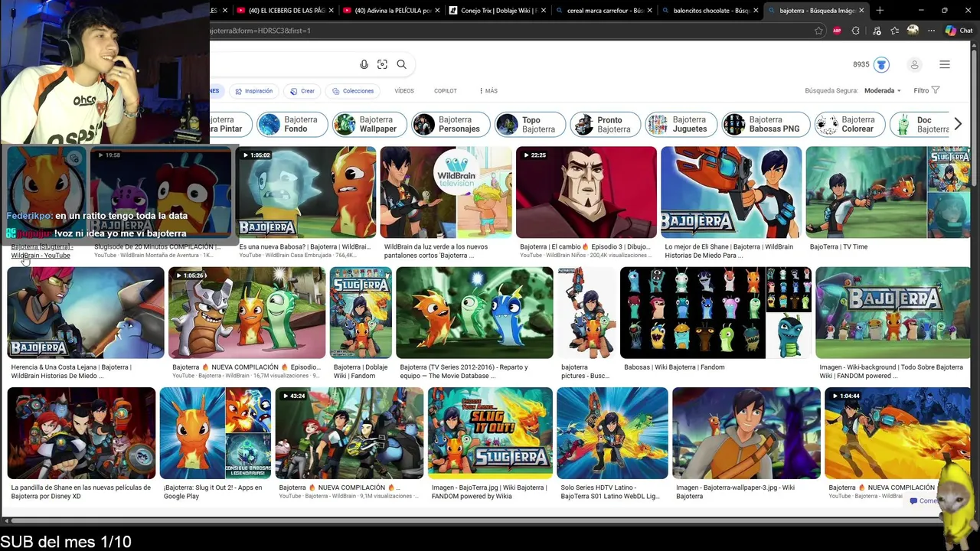Open the 1:05:26 NUEVA COMPILACIÓN video thumbnail
Image resolution: width=980 pixels, height=551 pixels.
coord(247,312)
